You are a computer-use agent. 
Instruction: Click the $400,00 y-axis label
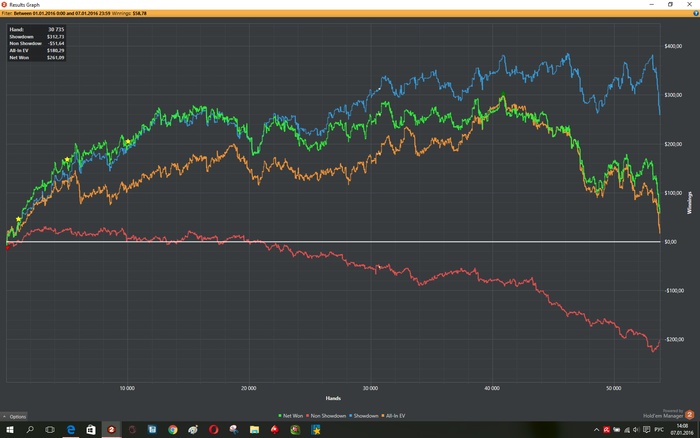click(x=673, y=46)
